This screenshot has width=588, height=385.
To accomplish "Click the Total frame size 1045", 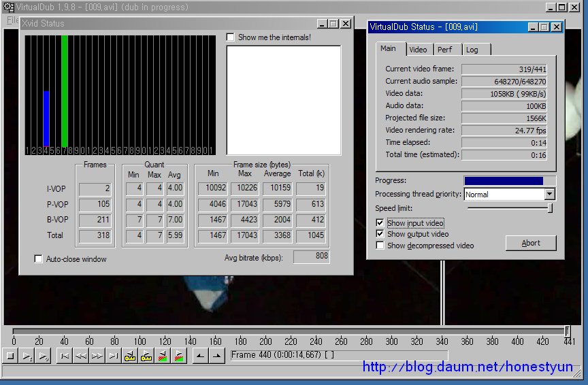I will point(311,235).
